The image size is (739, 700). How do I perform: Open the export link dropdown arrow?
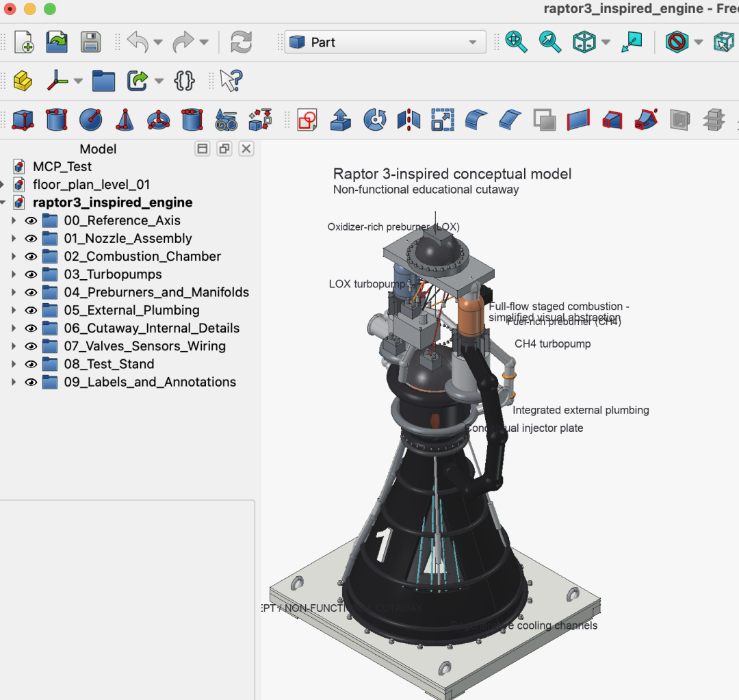[x=159, y=81]
